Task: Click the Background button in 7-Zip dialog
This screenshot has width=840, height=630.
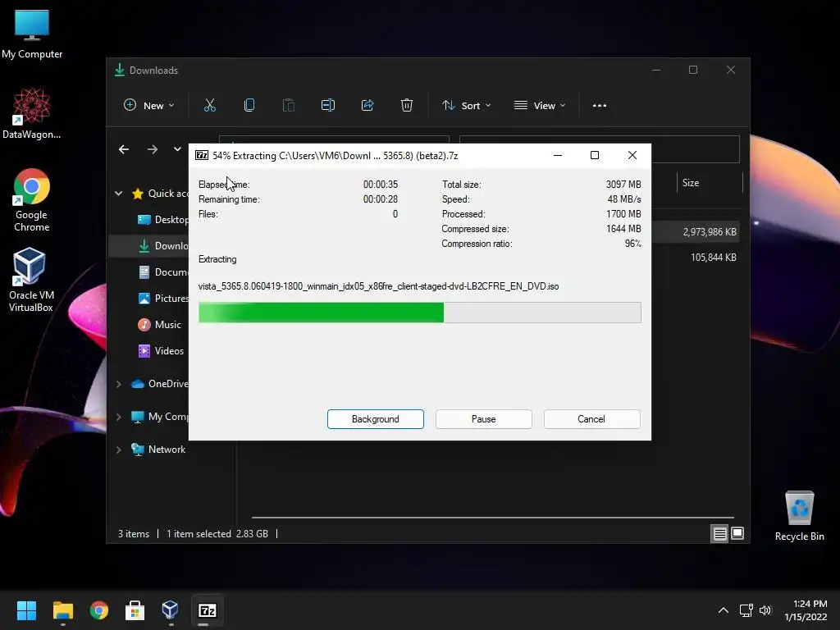Action: click(x=376, y=419)
